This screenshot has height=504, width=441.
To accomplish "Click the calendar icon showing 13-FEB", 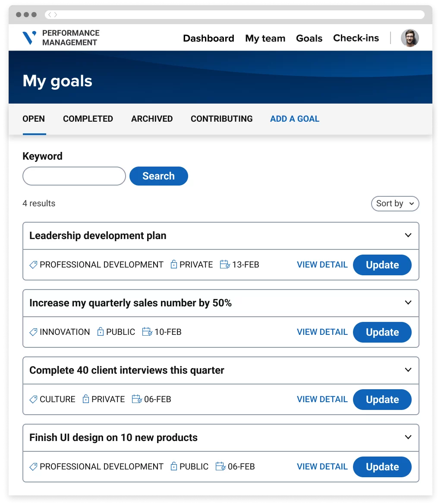I will (225, 265).
